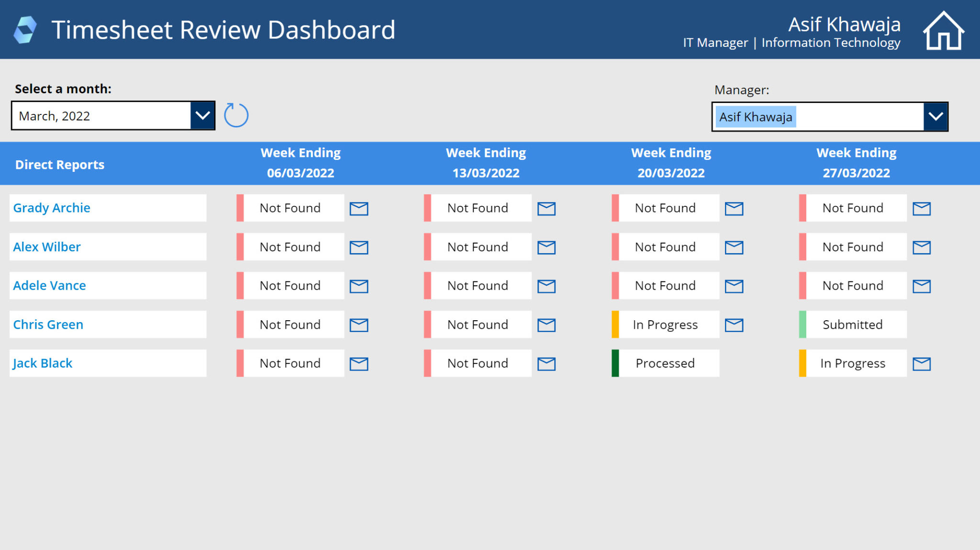The height and width of the screenshot is (550, 980).
Task: Open Grady Archie's timesheet details
Action: (51, 208)
